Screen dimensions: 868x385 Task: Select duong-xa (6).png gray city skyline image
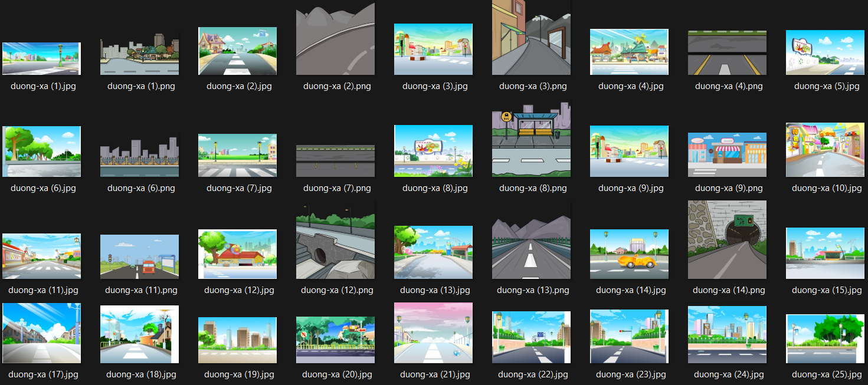[x=139, y=157]
